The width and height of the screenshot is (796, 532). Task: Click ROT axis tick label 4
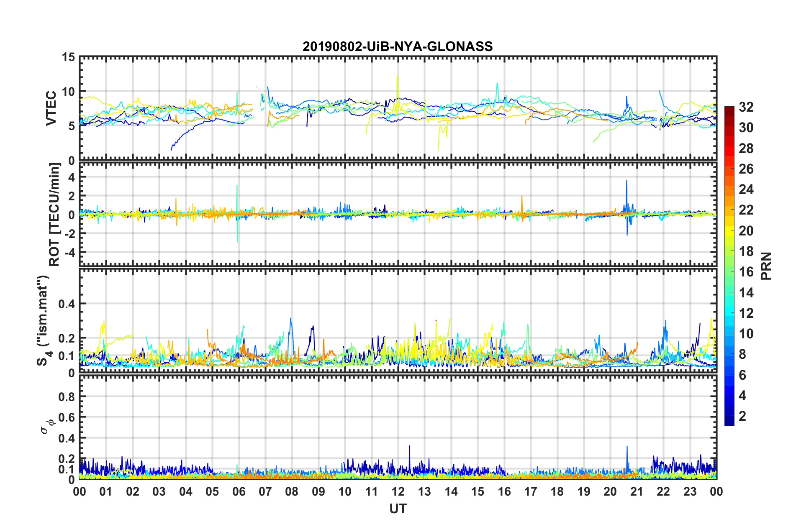coord(72,177)
